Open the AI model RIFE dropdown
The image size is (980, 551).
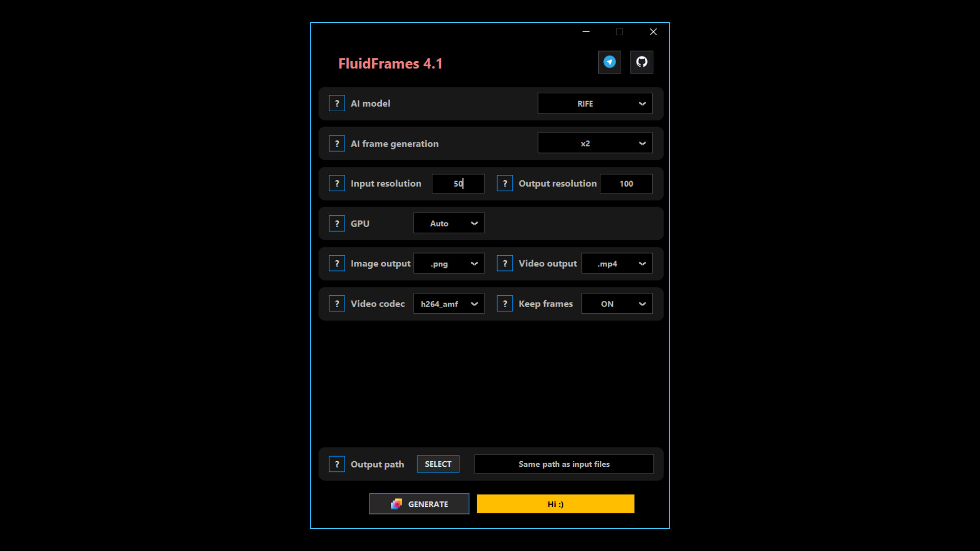(x=595, y=104)
